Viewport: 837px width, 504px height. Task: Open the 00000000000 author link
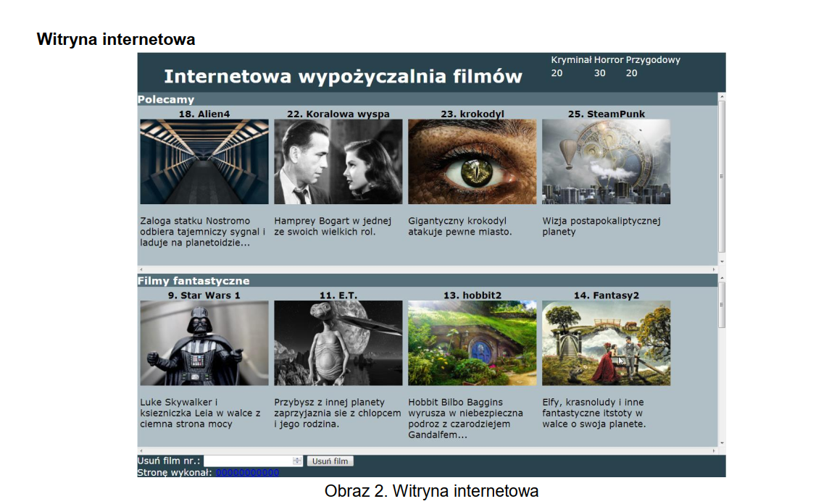[247, 473]
